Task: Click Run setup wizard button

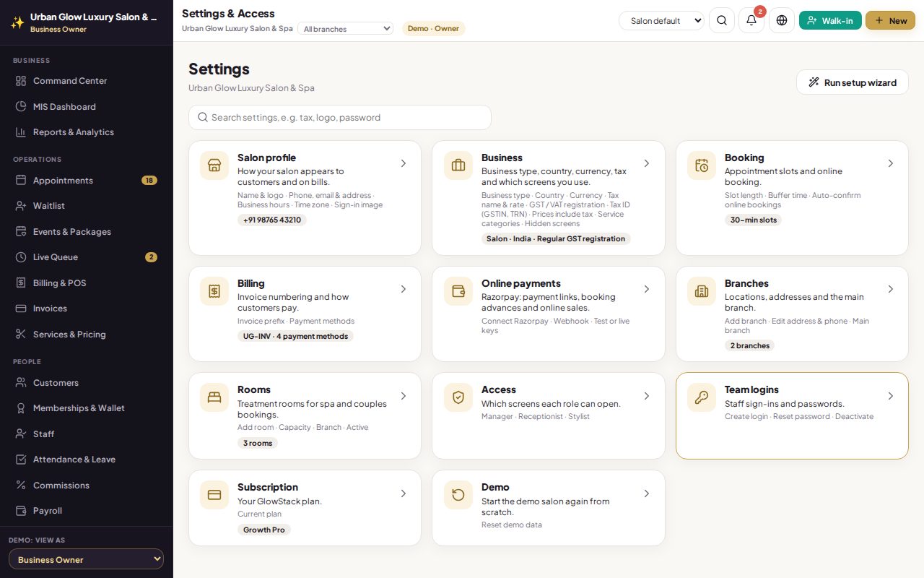Action: [x=853, y=82]
